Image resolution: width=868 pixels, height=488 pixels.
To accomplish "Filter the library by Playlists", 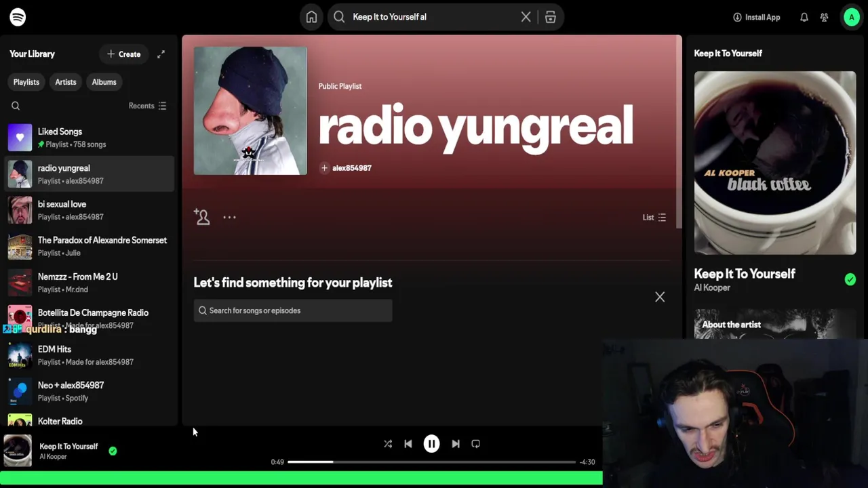I will 26,82.
